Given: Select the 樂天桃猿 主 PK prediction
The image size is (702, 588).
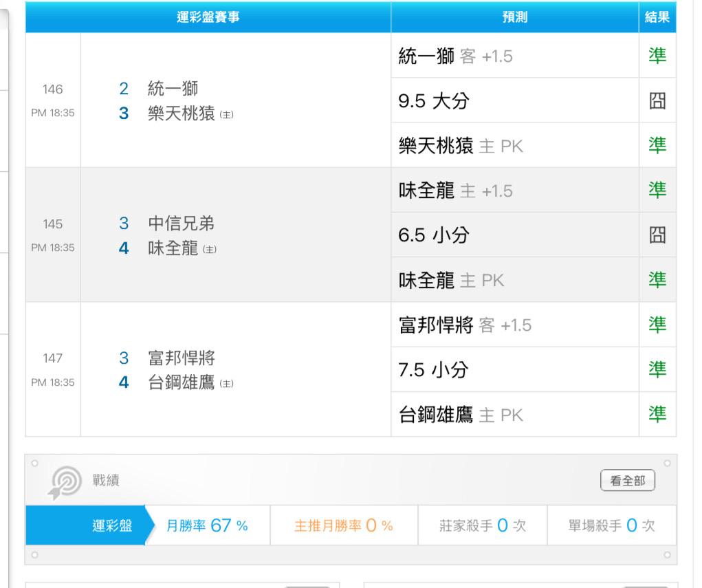Looking at the screenshot, I should coord(515,146).
